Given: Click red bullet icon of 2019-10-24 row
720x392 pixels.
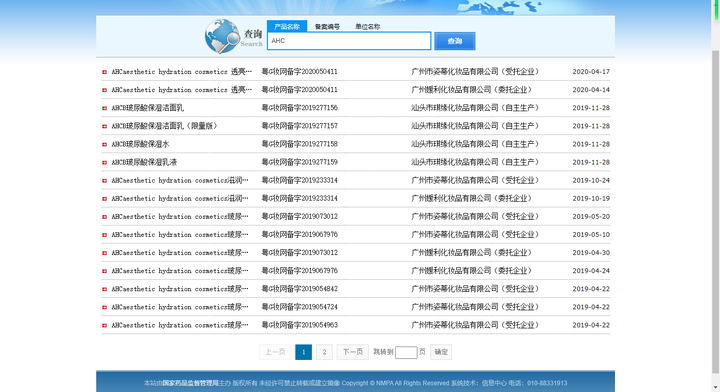Looking at the screenshot, I should pos(104,181).
